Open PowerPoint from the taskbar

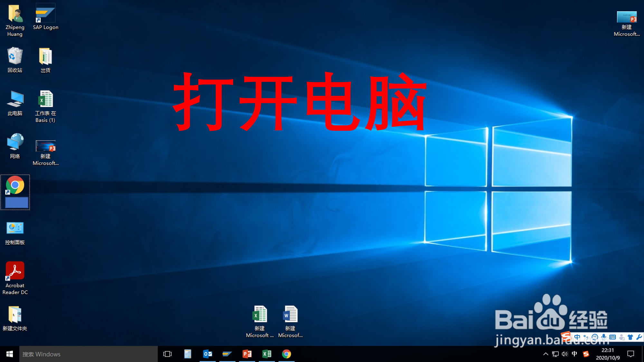247,354
